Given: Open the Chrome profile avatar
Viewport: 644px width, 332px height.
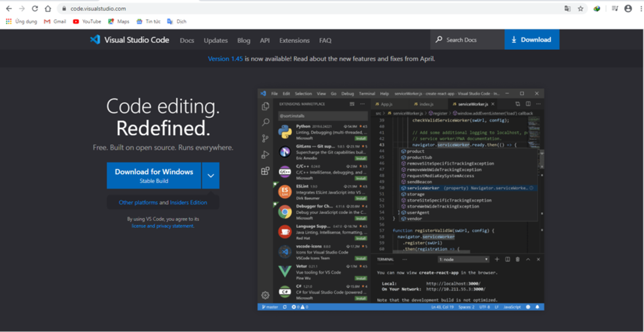Looking at the screenshot, I should [x=628, y=9].
